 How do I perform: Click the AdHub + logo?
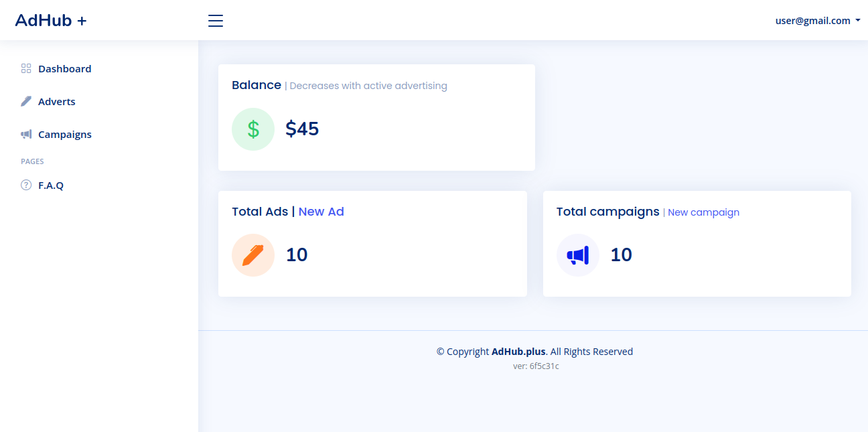pyautogui.click(x=51, y=20)
